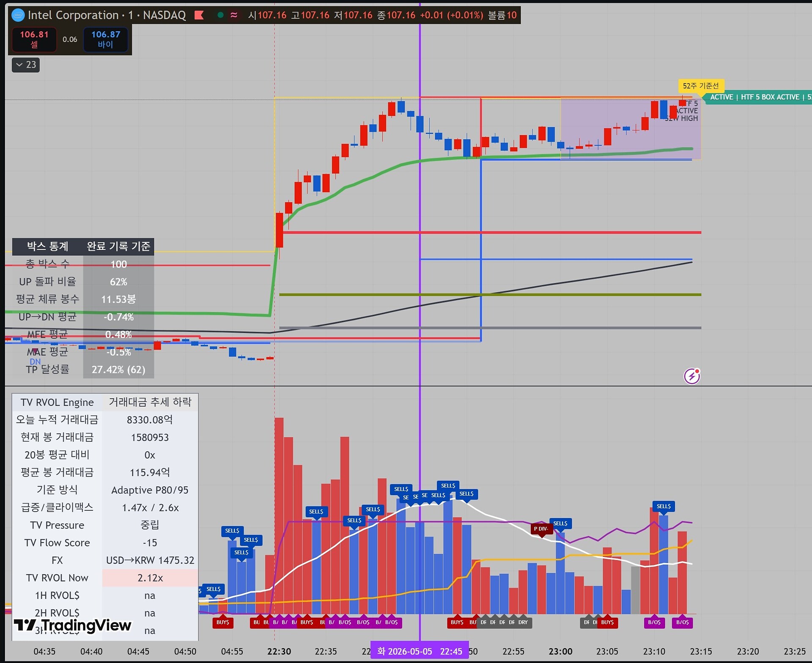Click the 1H RVOL$ row label

pos(57,595)
